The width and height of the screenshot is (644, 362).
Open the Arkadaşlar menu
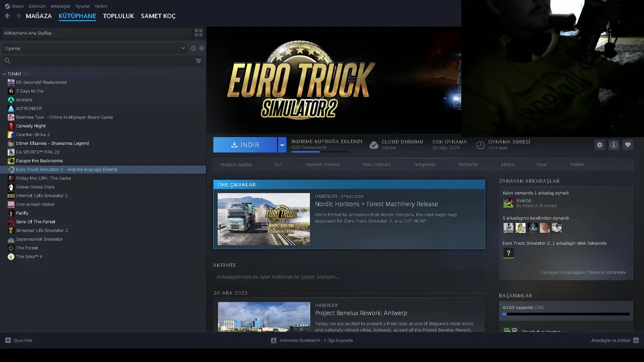(60, 6)
